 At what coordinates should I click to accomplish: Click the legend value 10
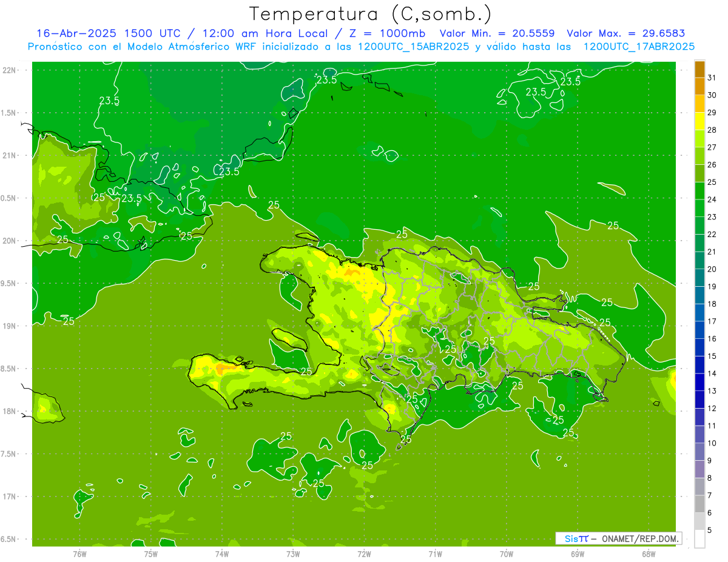tap(712, 443)
